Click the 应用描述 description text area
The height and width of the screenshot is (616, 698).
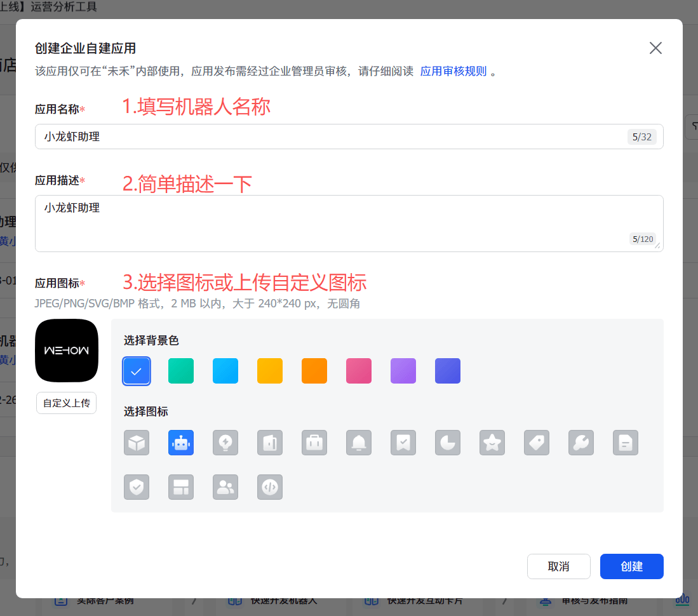pos(349,222)
